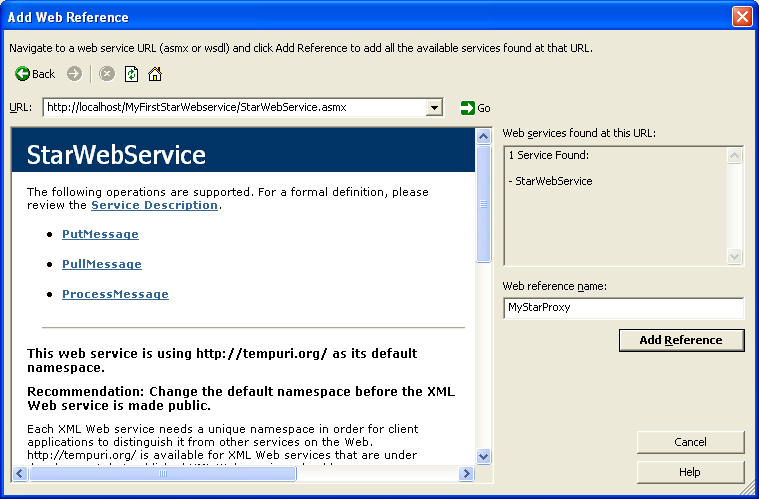Expand the URL dropdown list
This screenshot has width=759, height=499.
click(x=434, y=108)
